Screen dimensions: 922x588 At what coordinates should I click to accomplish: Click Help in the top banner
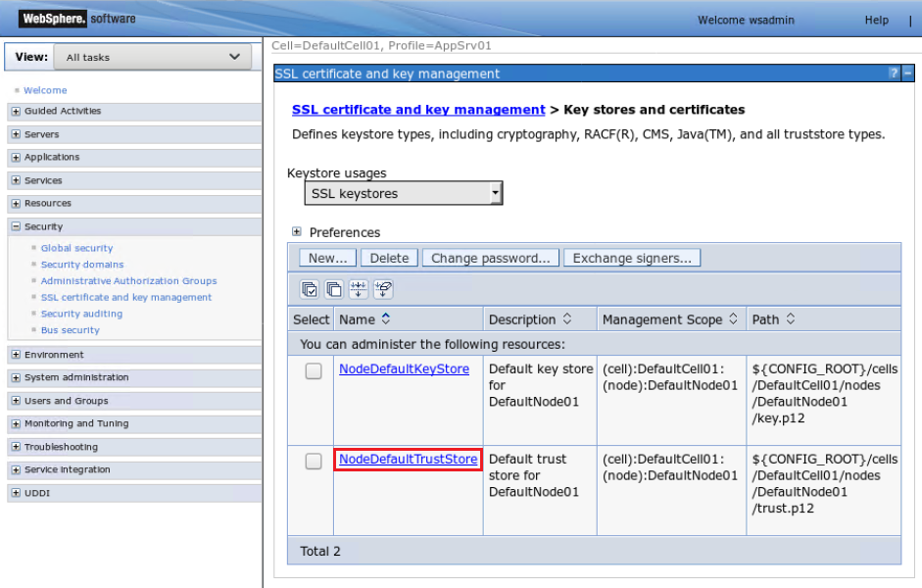877,20
